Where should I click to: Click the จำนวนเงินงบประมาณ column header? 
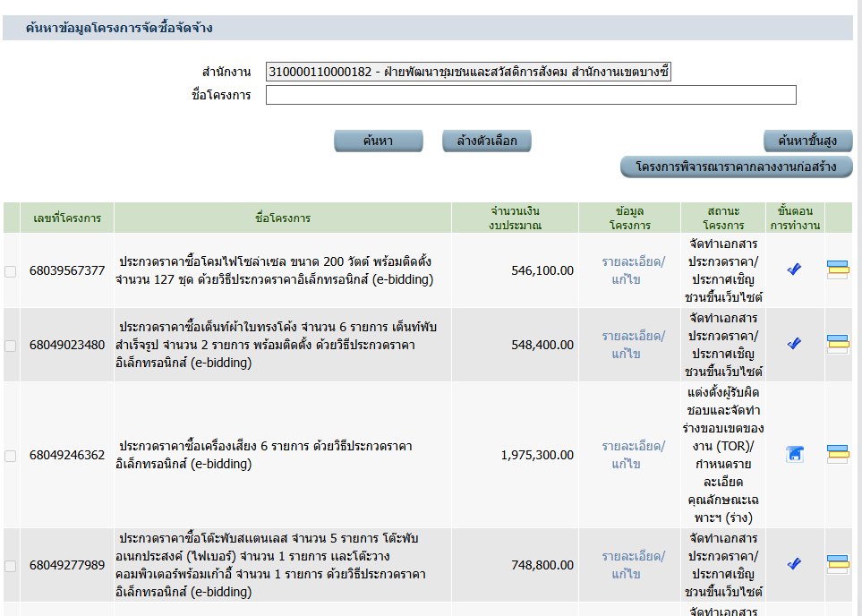tap(515, 218)
